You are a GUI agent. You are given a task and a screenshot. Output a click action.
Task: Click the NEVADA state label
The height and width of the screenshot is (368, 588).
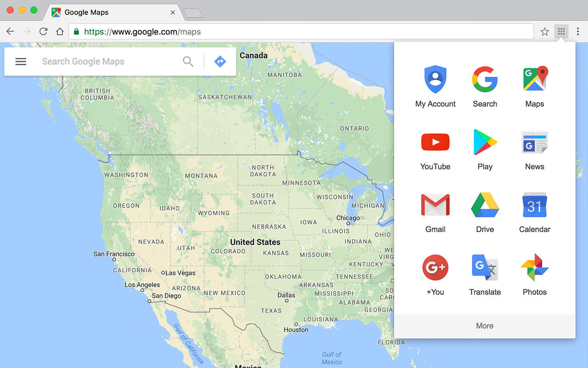pos(151,241)
